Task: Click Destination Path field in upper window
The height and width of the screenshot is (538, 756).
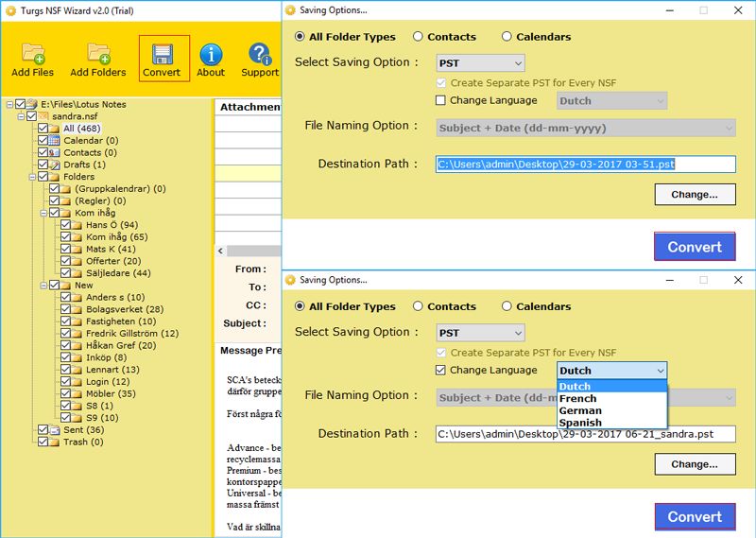Action: [585, 165]
